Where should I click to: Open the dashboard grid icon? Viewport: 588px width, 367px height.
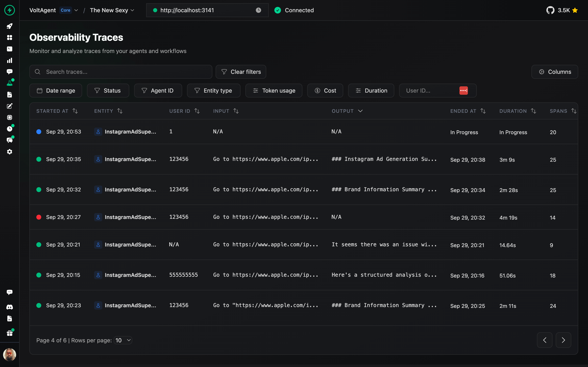point(10,38)
